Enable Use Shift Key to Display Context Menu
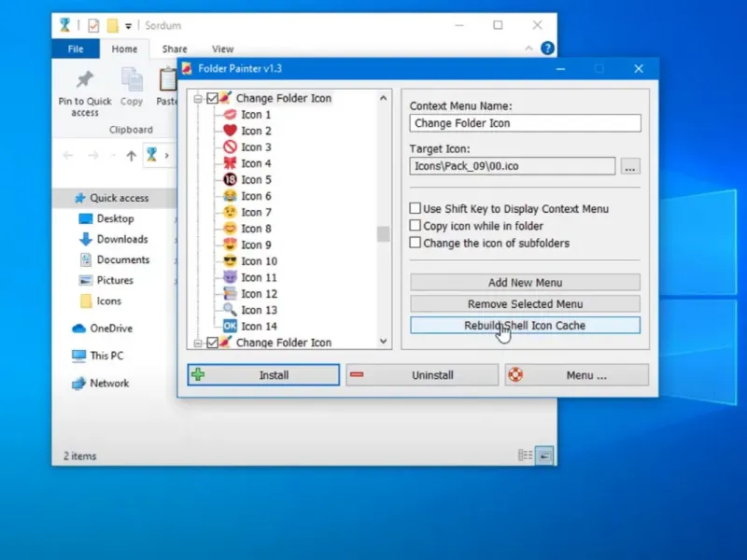747x560 pixels. 415,208
